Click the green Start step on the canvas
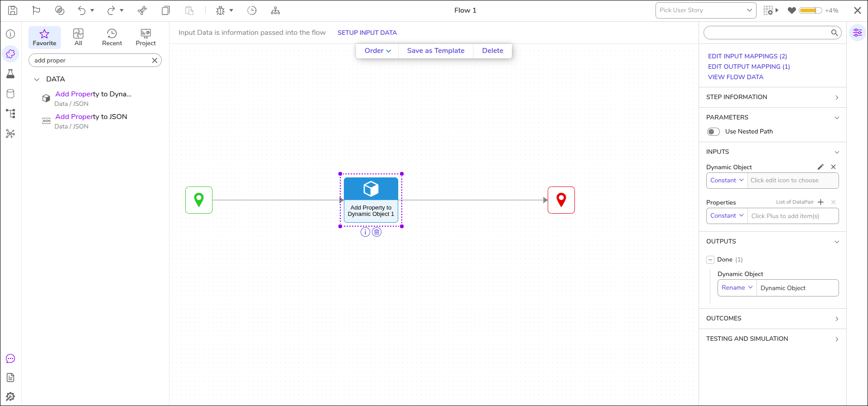Image resolution: width=868 pixels, height=406 pixels. (199, 200)
